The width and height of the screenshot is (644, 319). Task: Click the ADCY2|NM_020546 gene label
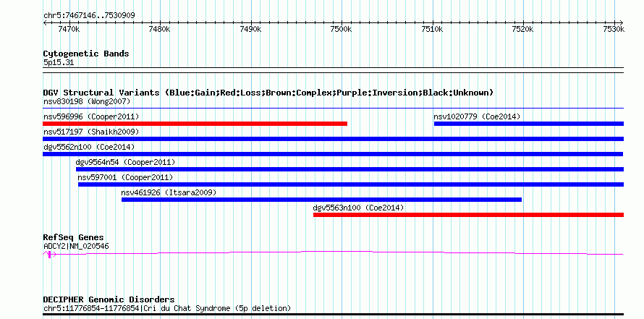(76, 247)
